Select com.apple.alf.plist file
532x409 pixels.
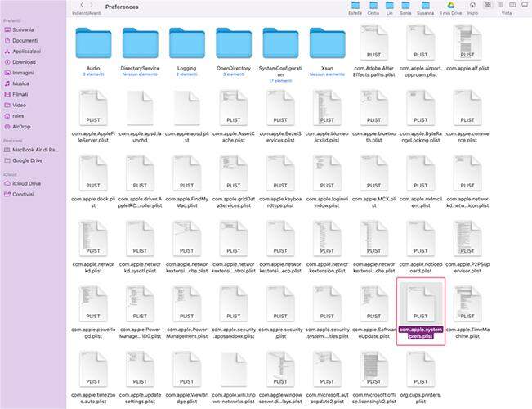point(467,43)
